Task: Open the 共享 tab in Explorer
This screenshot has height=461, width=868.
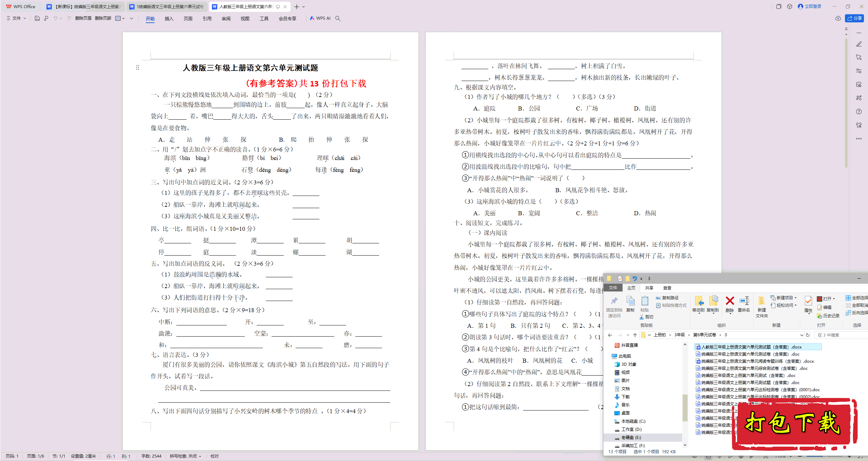Action: tap(649, 288)
